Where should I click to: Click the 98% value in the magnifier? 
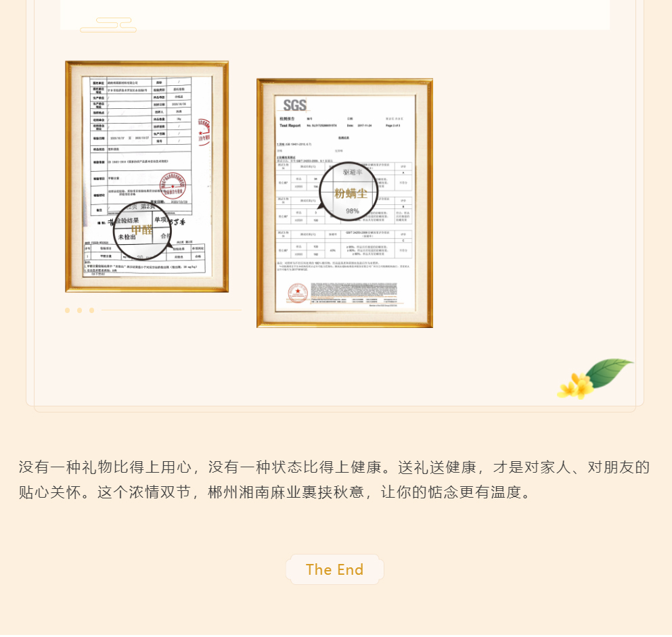point(353,211)
